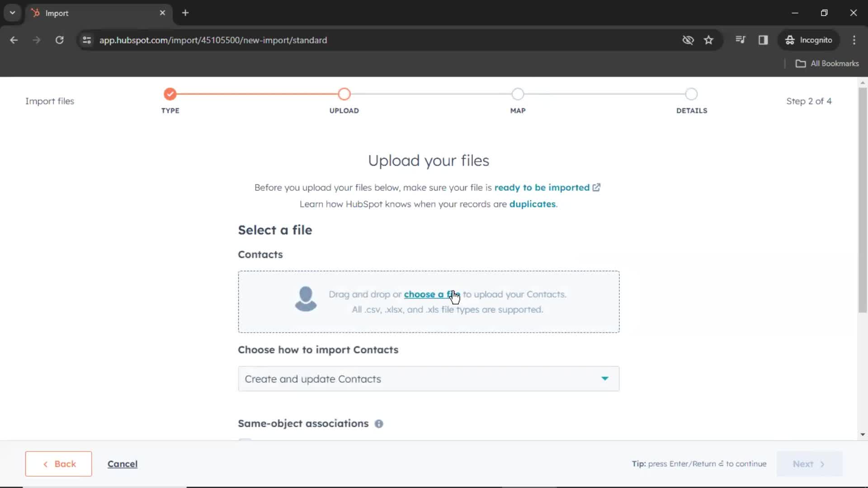Click the 'Contacts' subheading above the drop zone

(260, 254)
